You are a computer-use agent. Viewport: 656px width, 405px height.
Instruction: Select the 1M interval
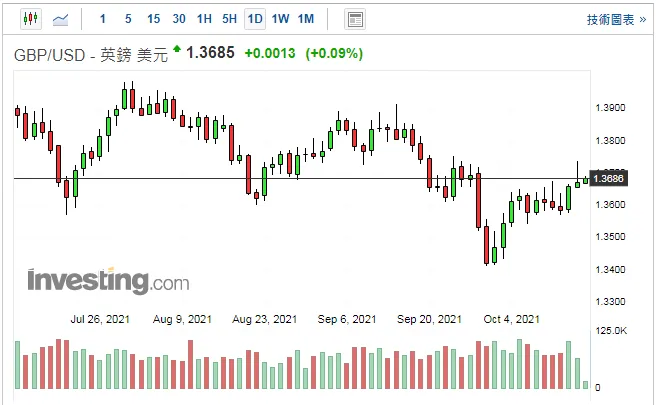(x=306, y=19)
